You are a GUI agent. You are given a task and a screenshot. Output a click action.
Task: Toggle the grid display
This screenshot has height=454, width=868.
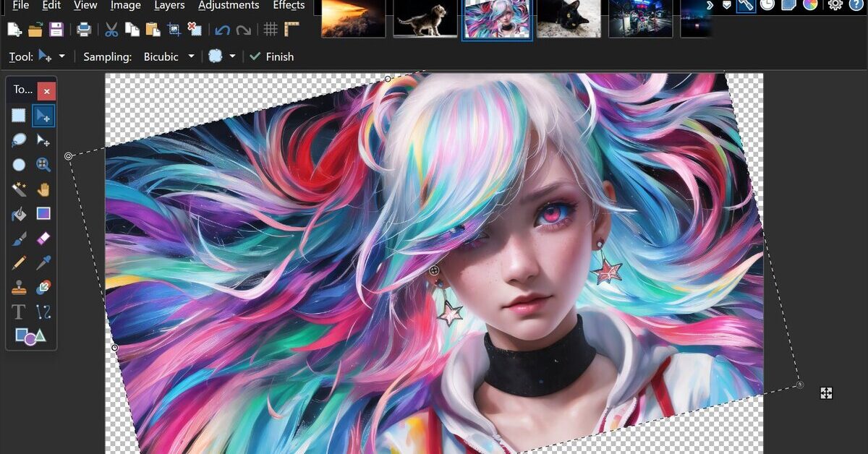coord(271,30)
